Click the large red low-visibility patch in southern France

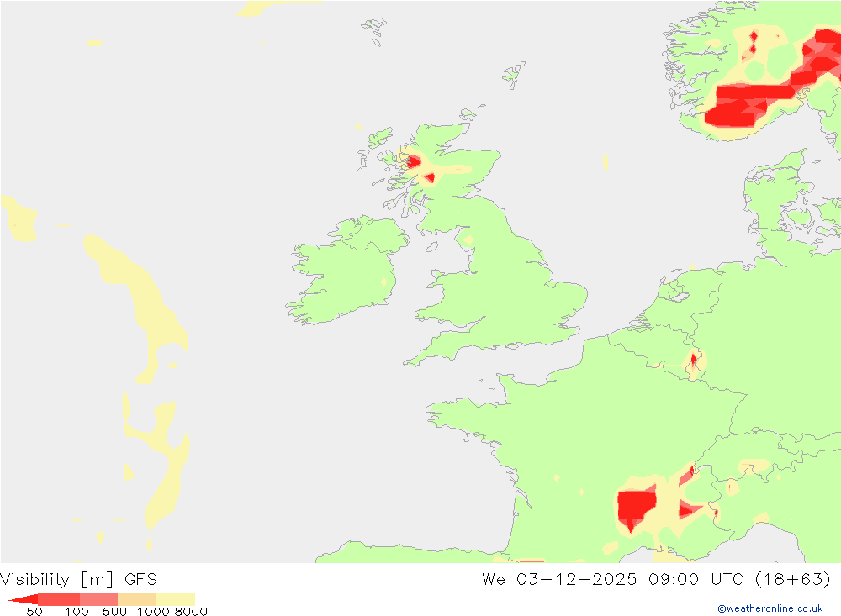click(636, 507)
